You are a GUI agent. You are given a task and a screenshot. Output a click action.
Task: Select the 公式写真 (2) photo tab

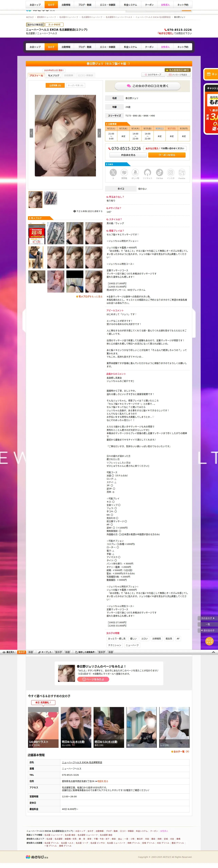55,86
